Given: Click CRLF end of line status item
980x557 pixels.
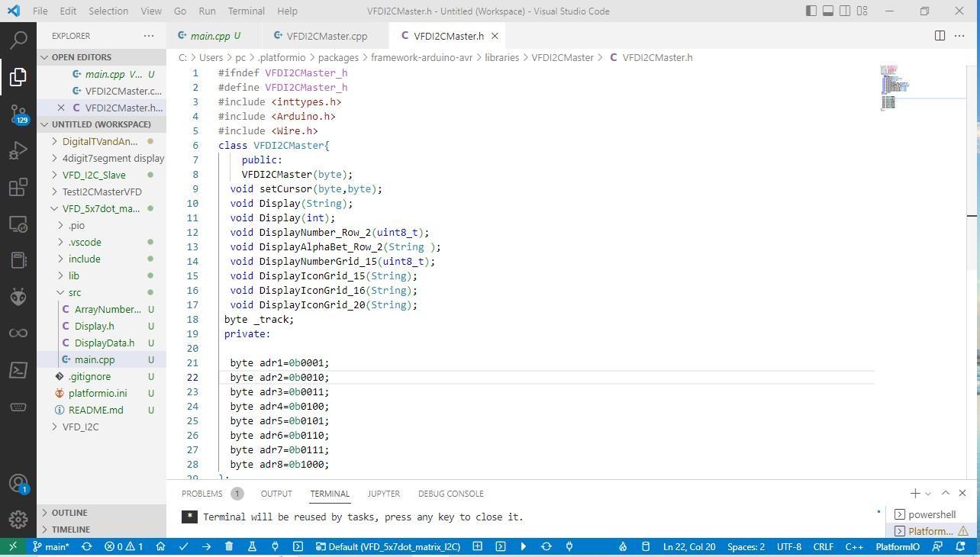Looking at the screenshot, I should tap(824, 546).
